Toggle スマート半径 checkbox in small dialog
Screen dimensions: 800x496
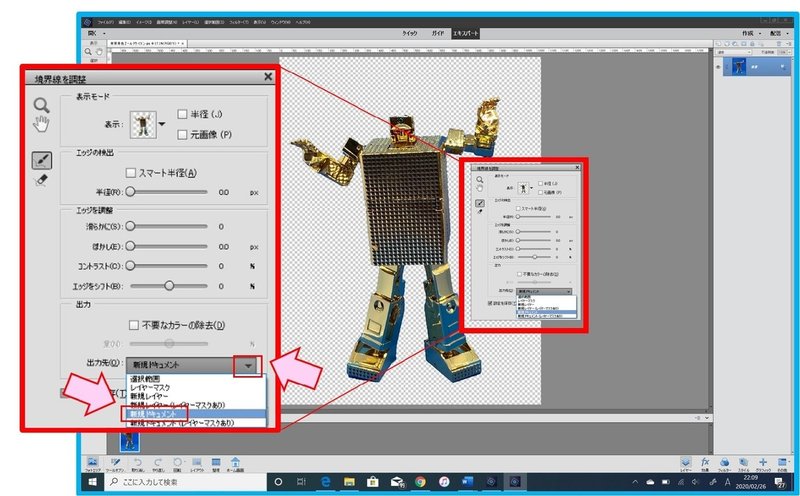[518, 209]
